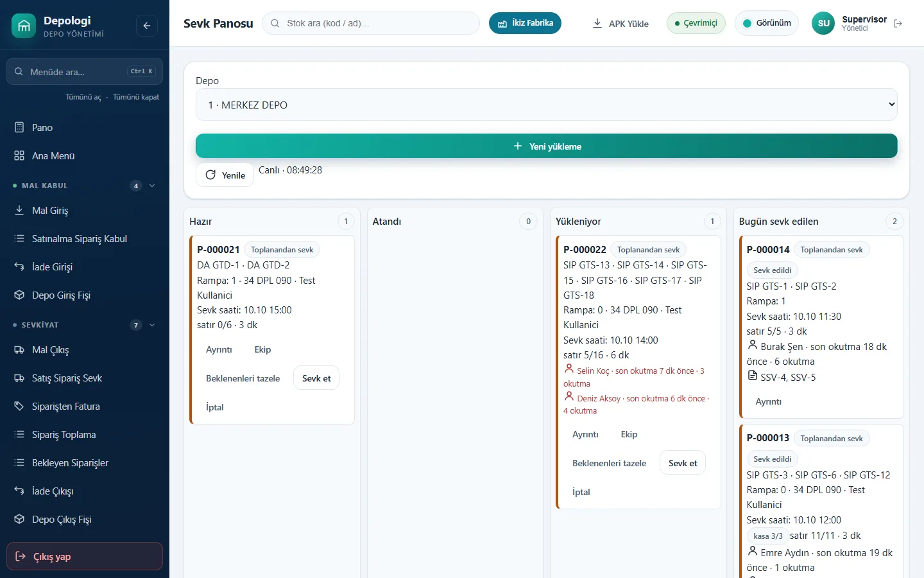Click Tümünü aç to expand all menus
The height and width of the screenshot is (578, 924).
[83, 97]
